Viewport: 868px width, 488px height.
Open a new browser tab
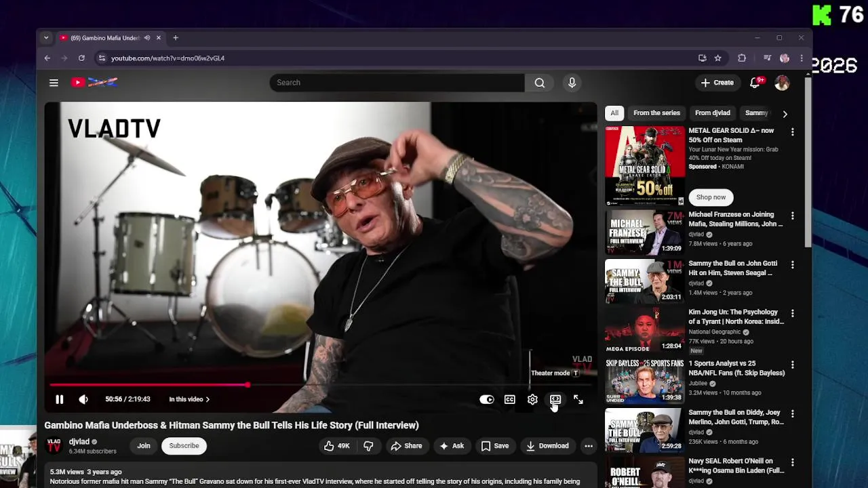click(x=176, y=38)
